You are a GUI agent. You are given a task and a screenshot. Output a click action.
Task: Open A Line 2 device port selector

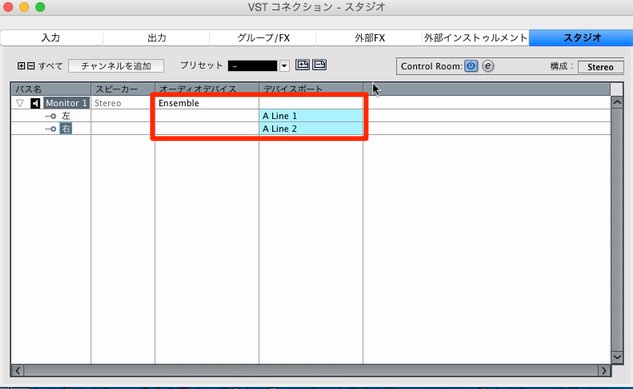click(311, 129)
